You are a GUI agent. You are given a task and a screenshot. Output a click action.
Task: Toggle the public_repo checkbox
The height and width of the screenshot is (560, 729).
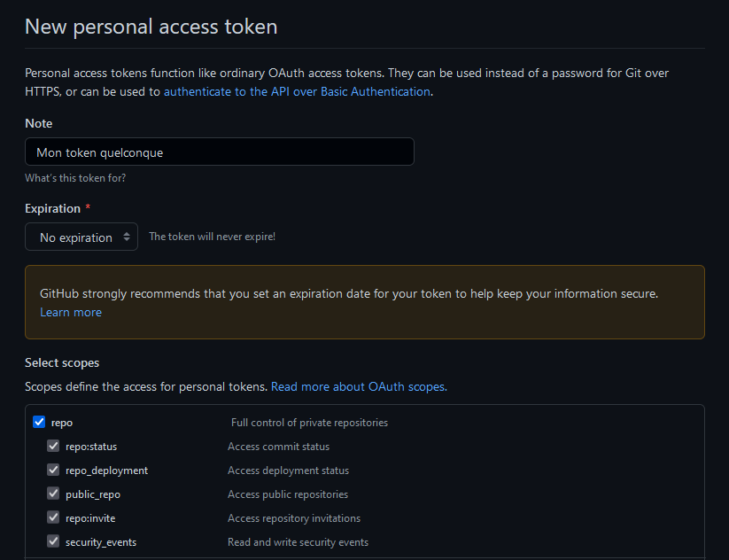click(53, 494)
